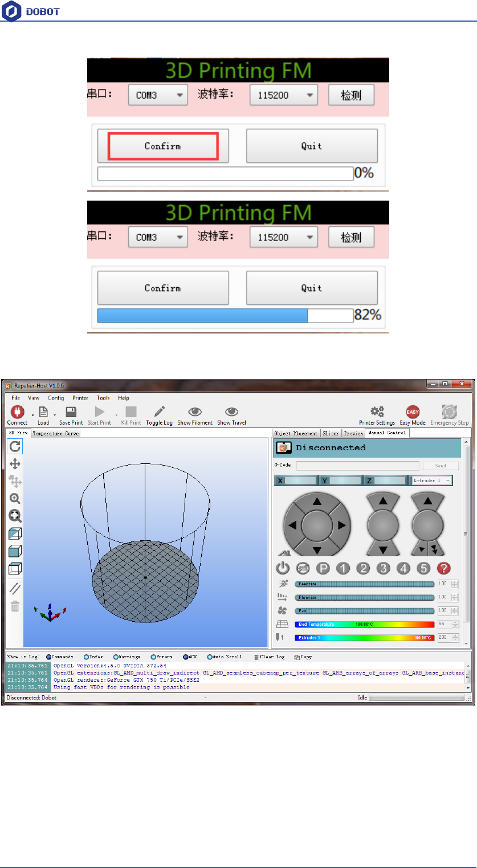This screenshot has height=868, width=477.
Task: Click the zoom-to-fit objects icon
Action: tap(15, 516)
